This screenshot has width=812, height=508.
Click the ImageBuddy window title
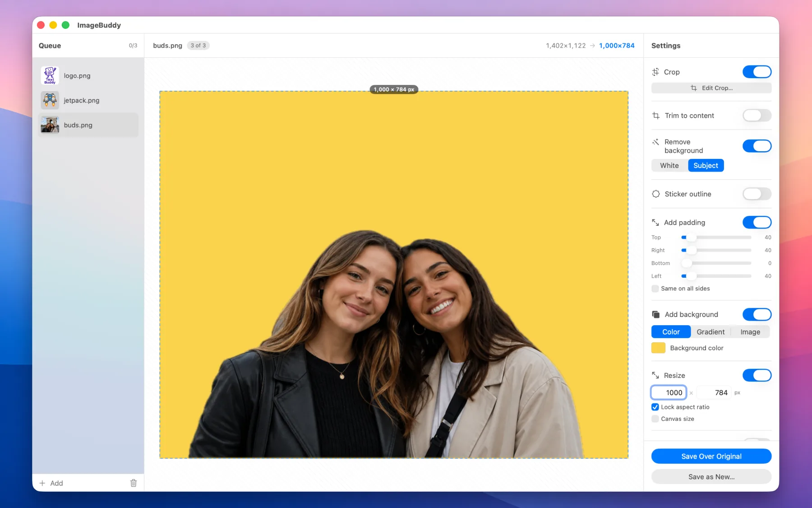pyautogui.click(x=99, y=25)
